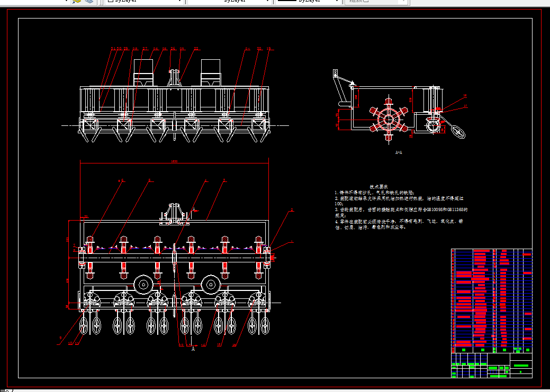Click section letter A below the plan view
Viewport: 550px width, 392px height.
point(193,349)
